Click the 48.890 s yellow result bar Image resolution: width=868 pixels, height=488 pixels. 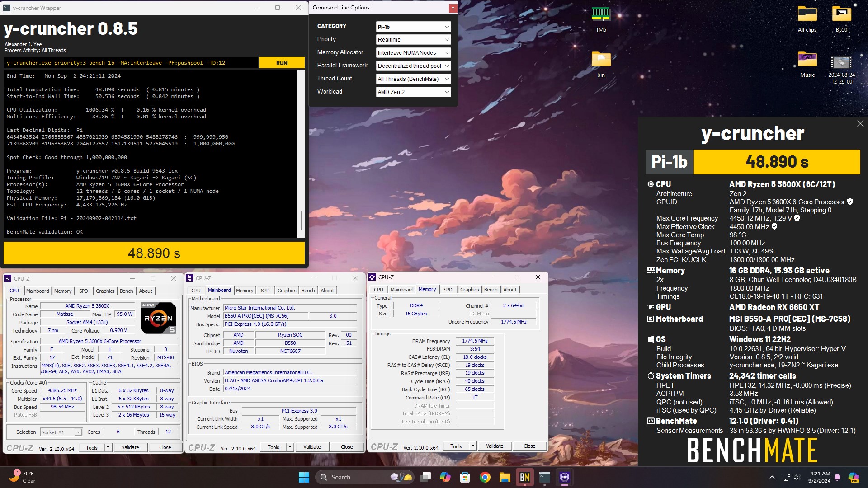pyautogui.click(x=154, y=253)
